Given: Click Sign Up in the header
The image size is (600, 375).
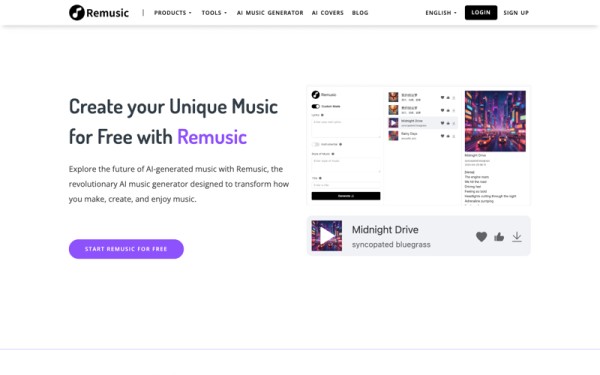Looking at the screenshot, I should click(x=516, y=13).
